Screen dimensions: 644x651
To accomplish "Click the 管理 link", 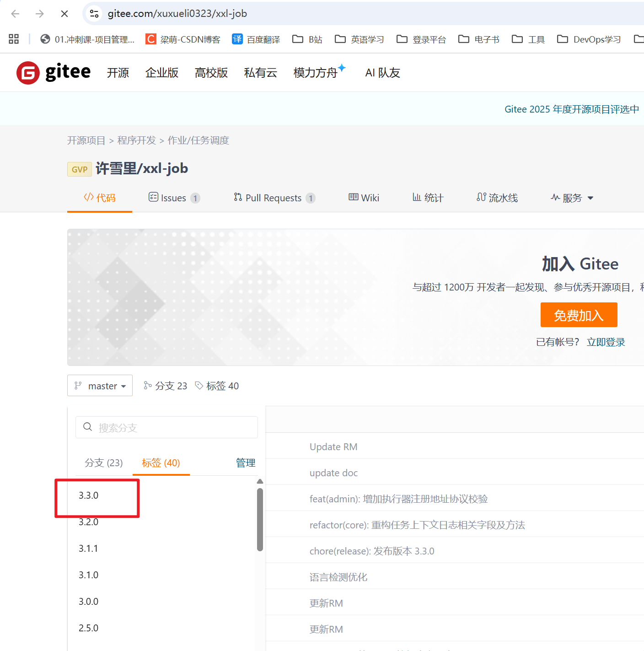I will [x=246, y=463].
